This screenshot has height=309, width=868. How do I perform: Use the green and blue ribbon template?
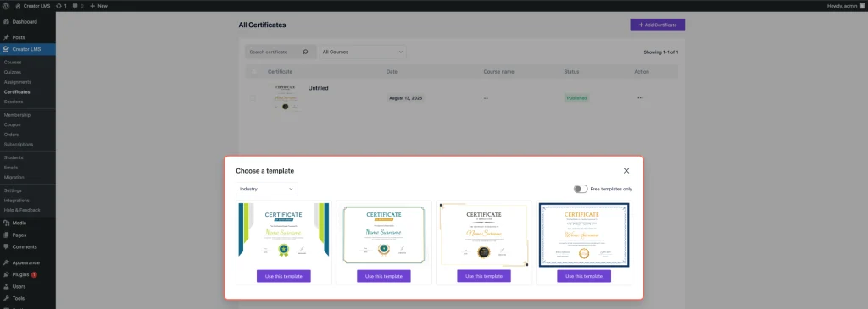(x=283, y=276)
